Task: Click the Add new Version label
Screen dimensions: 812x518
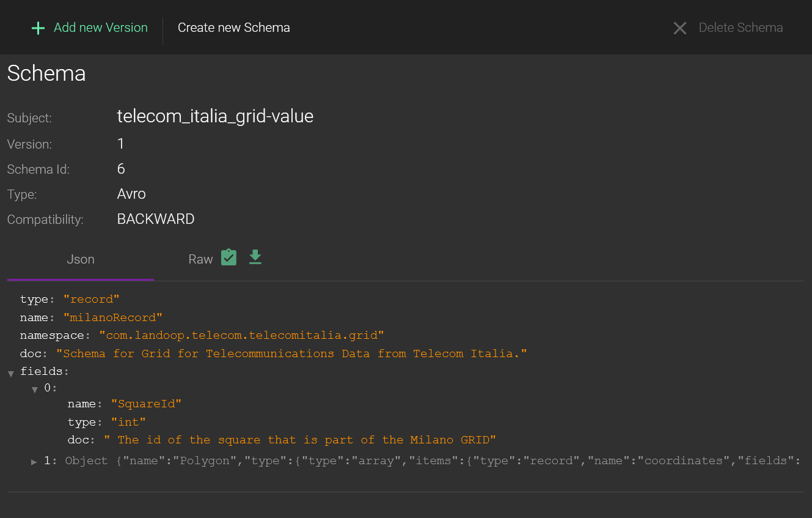Action: pos(101,28)
